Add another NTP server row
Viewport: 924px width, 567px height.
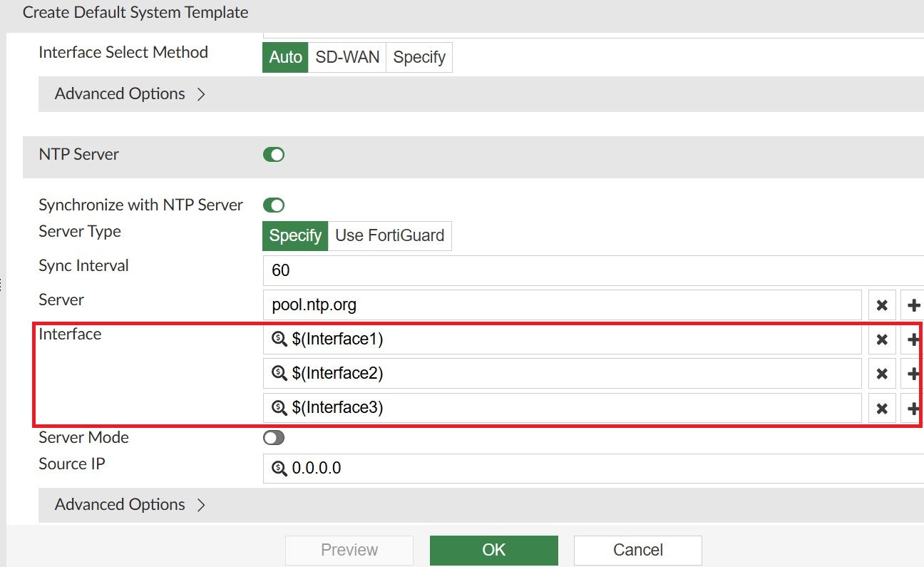point(913,305)
